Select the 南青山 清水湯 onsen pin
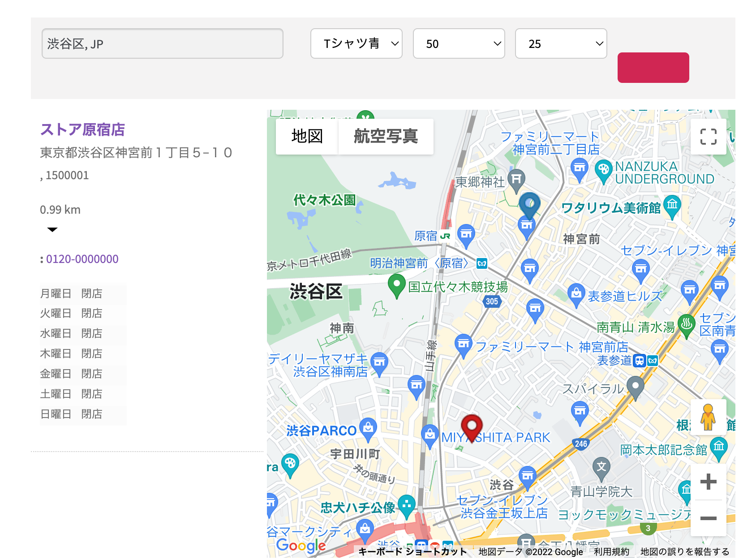Viewport: 756px width, 560px height. tap(687, 325)
